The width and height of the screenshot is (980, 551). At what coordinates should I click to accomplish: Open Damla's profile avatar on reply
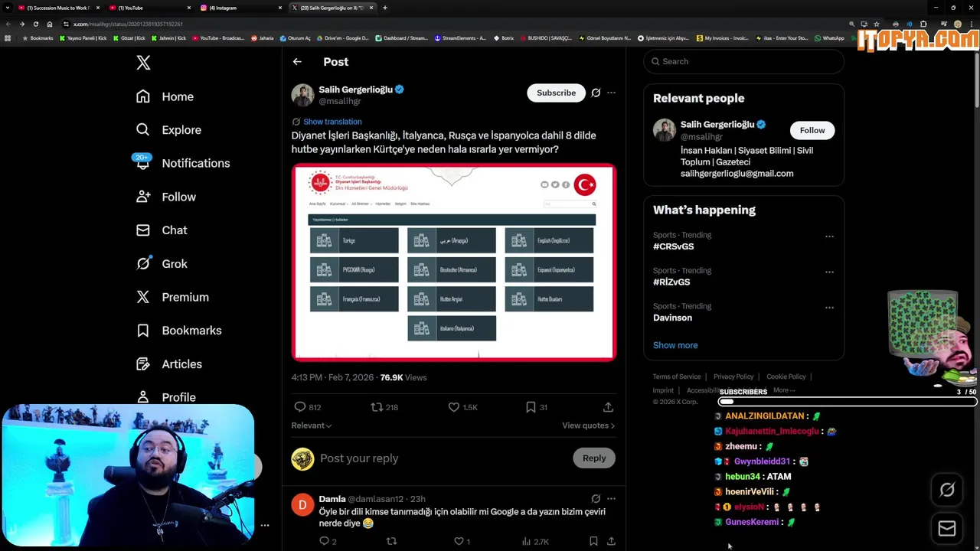click(302, 505)
